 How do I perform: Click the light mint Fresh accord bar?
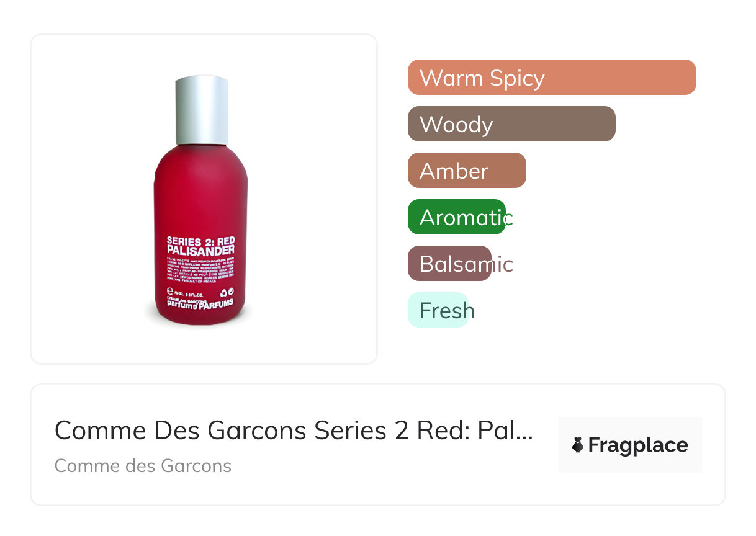[438, 310]
